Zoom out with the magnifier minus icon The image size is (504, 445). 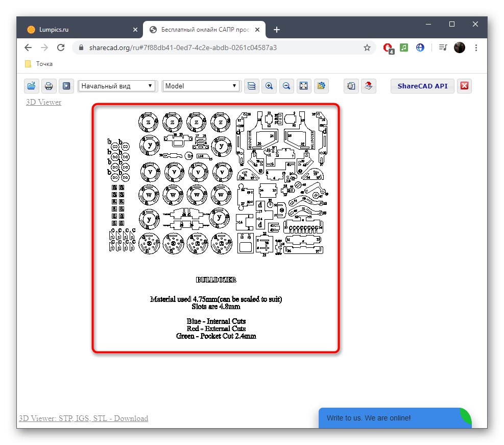point(286,86)
